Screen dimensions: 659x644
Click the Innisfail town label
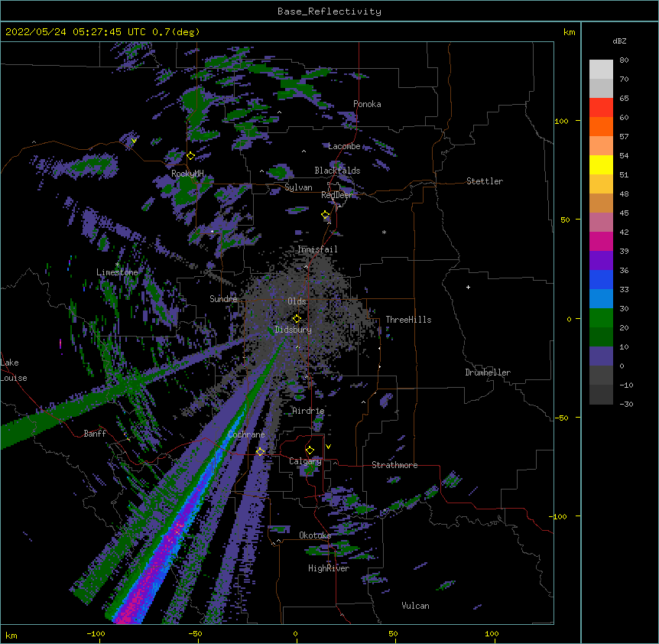pos(317,249)
